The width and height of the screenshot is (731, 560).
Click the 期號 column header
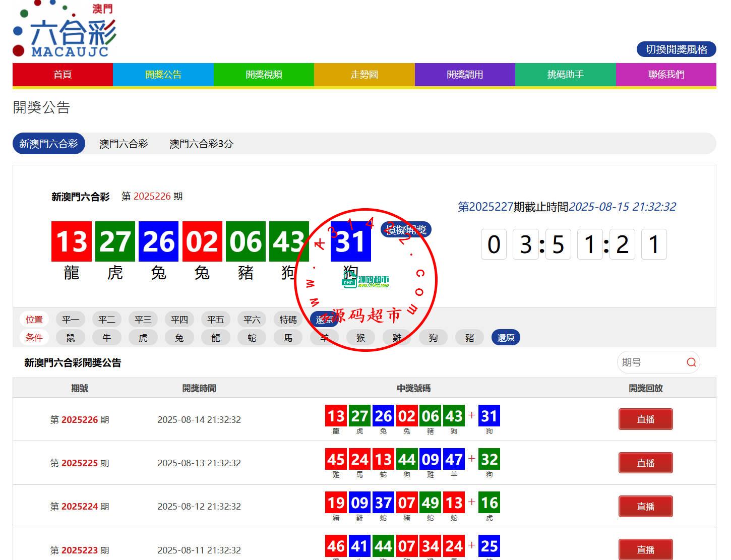point(80,388)
